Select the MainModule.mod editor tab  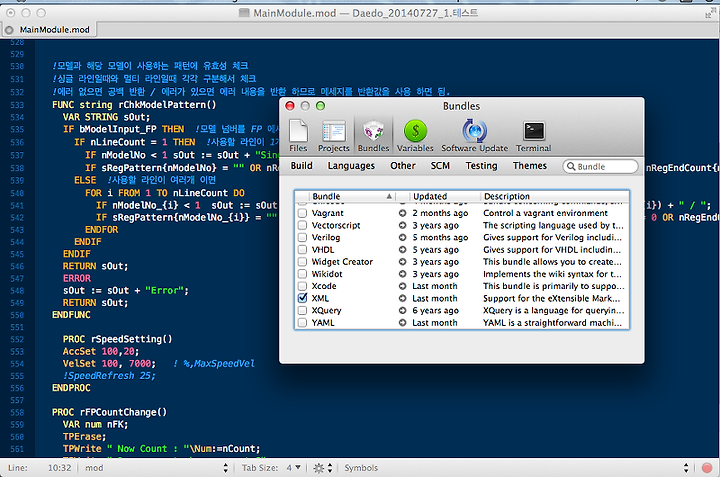pyautogui.click(x=48, y=30)
